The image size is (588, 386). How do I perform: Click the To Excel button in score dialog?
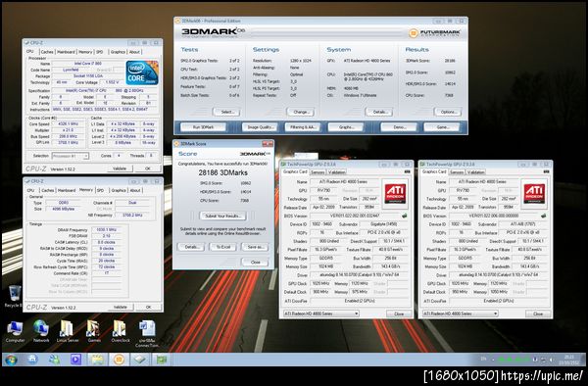(x=223, y=247)
